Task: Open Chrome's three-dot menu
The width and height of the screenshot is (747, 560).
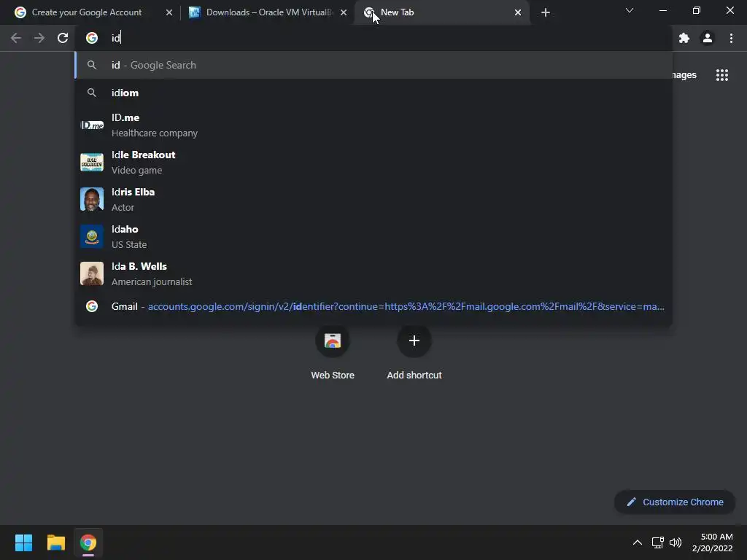Action: [x=731, y=38]
